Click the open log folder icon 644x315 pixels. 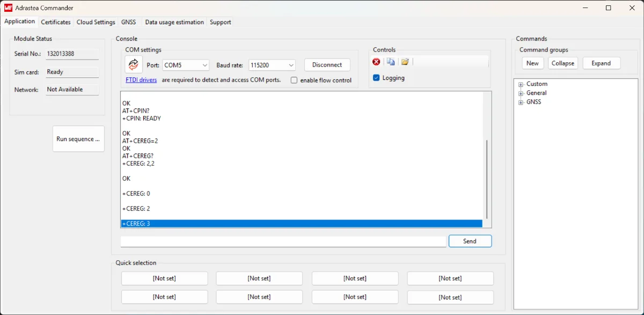pyautogui.click(x=405, y=62)
